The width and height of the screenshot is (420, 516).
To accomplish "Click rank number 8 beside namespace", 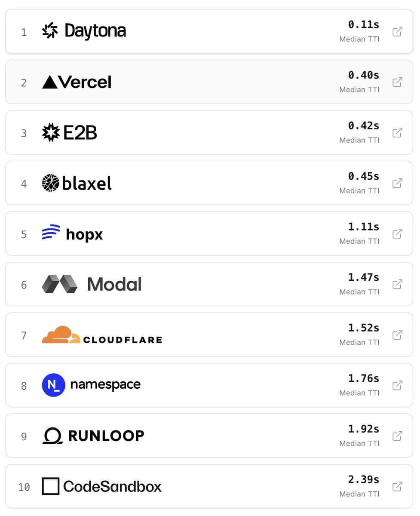I will click(24, 386).
